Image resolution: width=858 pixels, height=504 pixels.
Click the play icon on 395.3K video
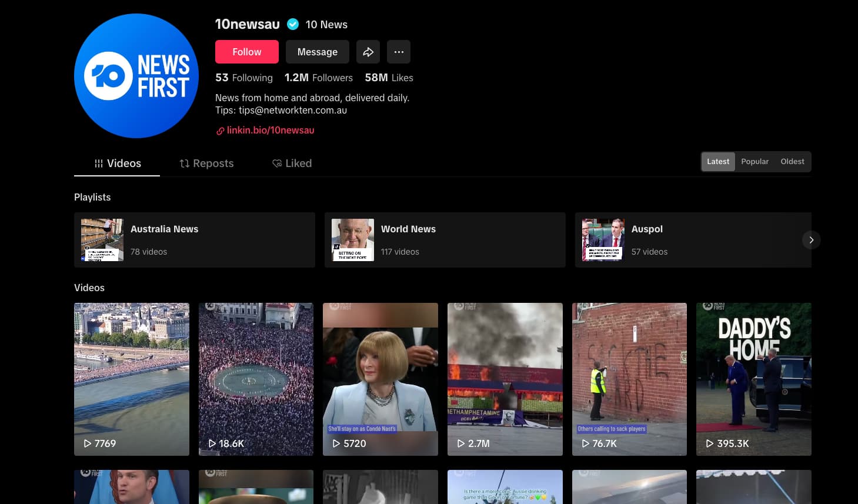click(709, 443)
